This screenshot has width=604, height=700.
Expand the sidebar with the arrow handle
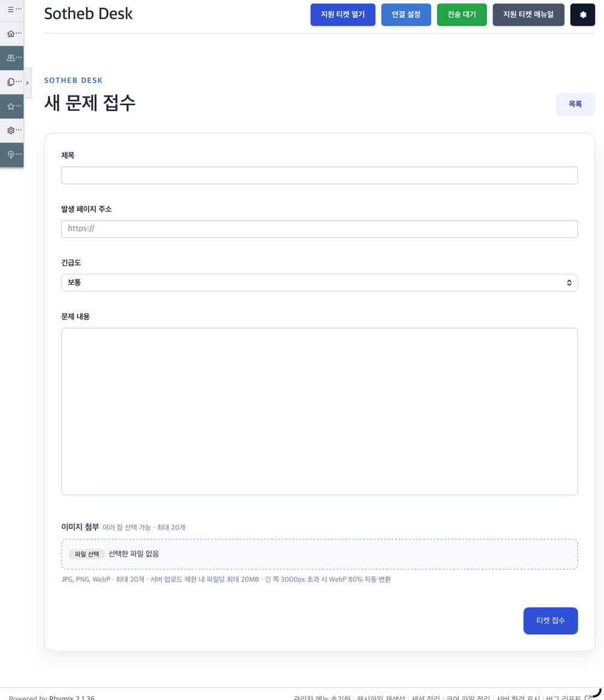pos(28,83)
